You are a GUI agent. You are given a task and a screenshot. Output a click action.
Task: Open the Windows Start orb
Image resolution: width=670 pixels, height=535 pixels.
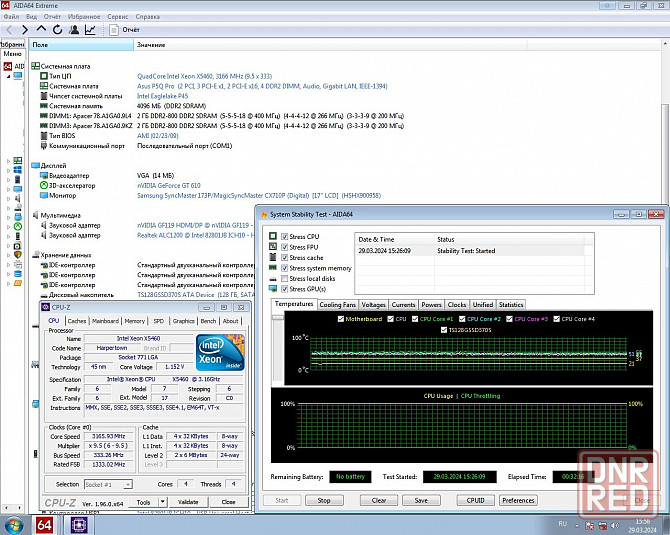click(x=13, y=525)
